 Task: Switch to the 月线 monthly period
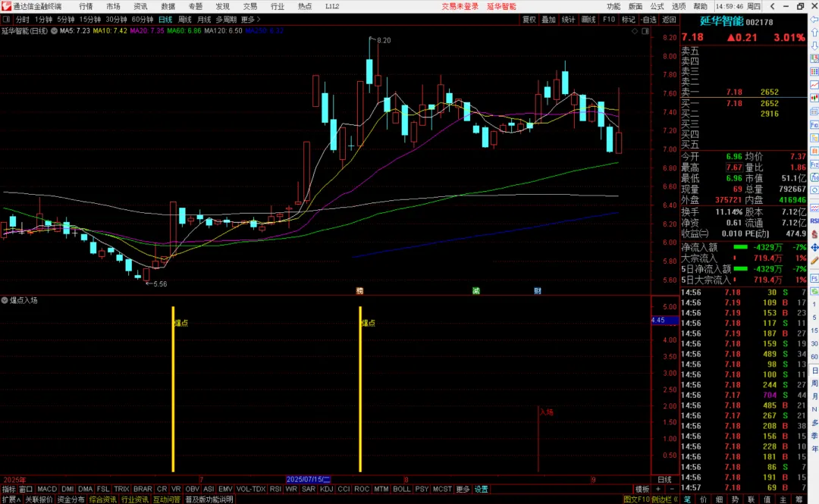click(204, 20)
